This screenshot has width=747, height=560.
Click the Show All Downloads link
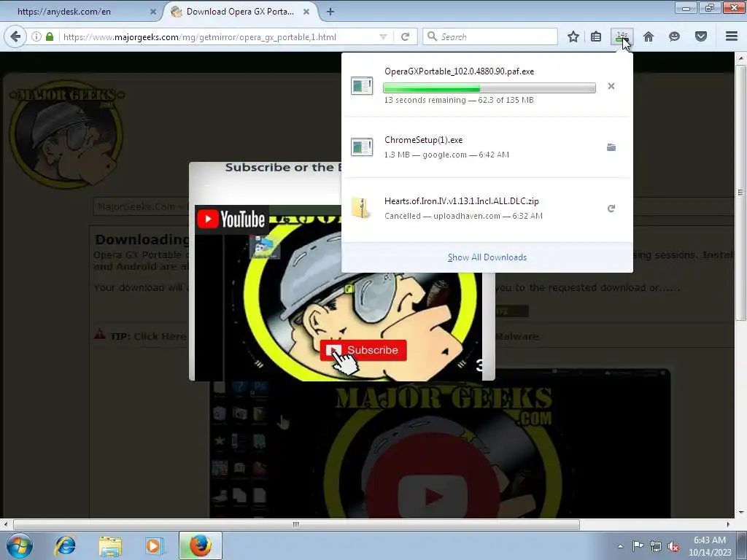coord(487,257)
